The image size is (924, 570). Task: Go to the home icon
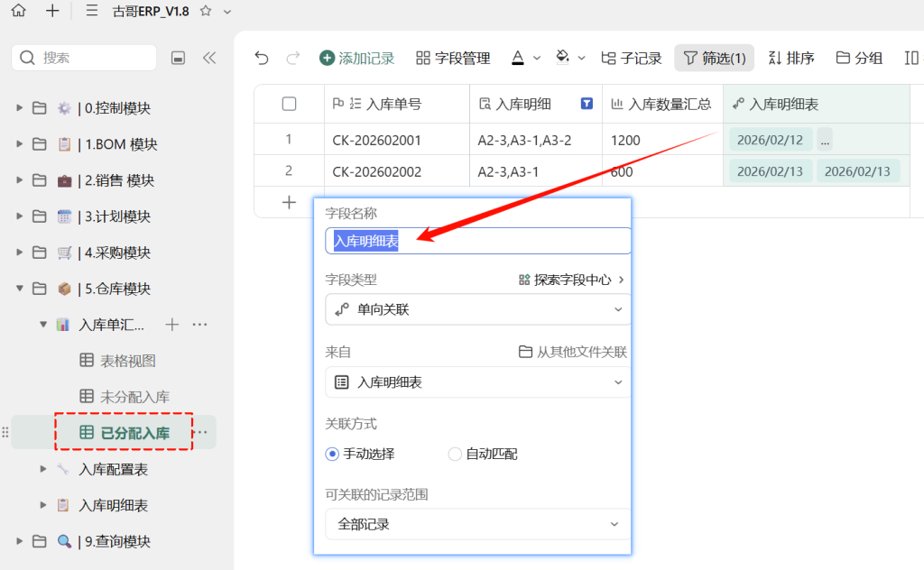coord(19,11)
